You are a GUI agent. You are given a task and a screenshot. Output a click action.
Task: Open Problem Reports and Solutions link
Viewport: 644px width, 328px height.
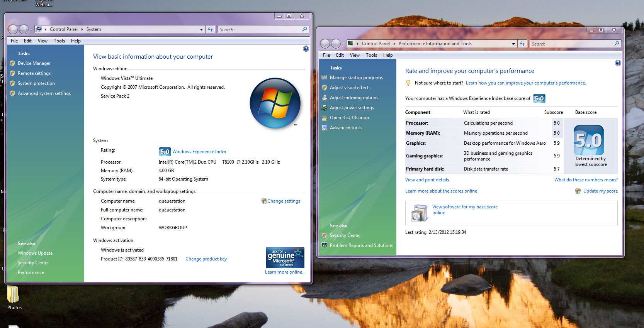pos(361,245)
